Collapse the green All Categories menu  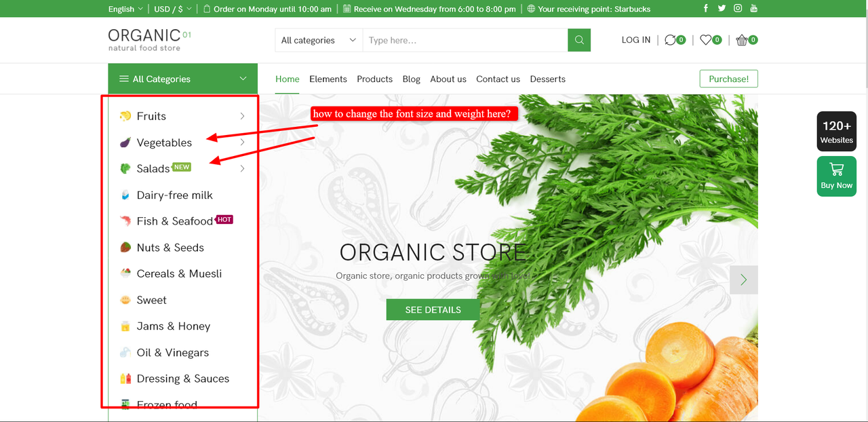point(182,79)
